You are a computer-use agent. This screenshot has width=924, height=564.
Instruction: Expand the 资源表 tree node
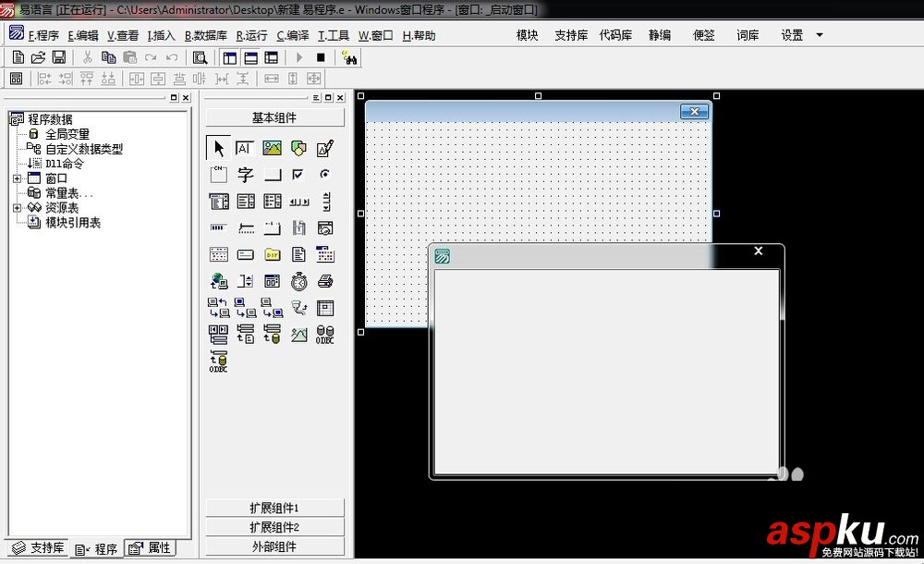pos(17,208)
